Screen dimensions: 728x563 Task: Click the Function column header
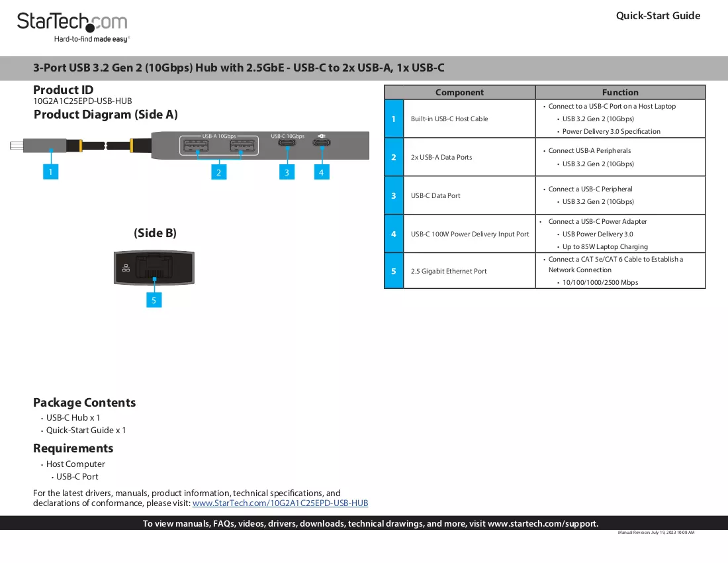click(x=620, y=92)
